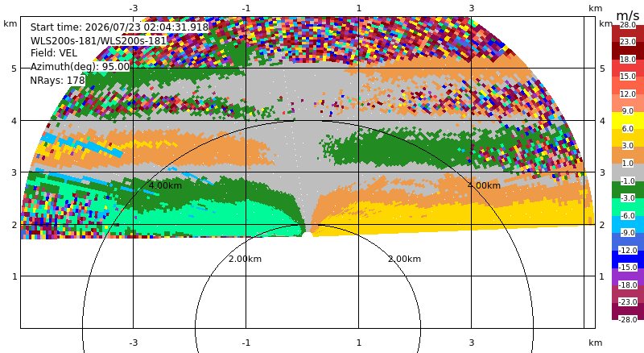This screenshot has height=353, width=644.
Task: Click the m/s units title above colorbar
Action: [628, 15]
